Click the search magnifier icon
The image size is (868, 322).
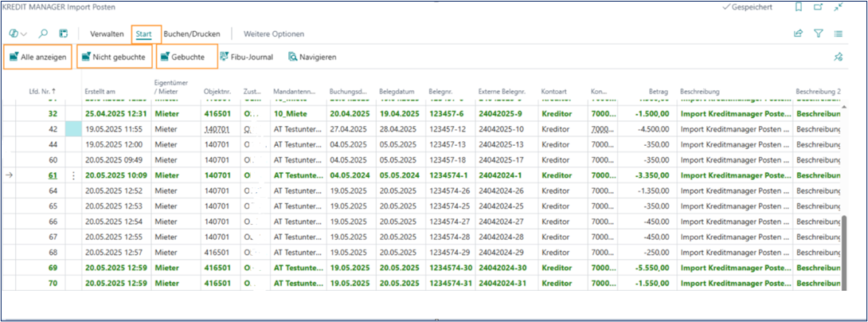(44, 34)
